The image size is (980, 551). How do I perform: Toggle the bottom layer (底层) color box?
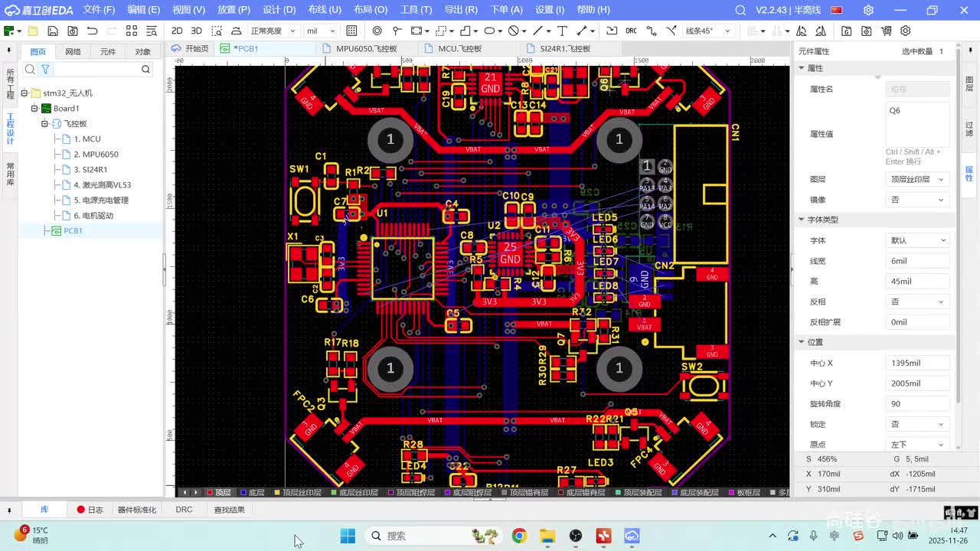(x=243, y=493)
